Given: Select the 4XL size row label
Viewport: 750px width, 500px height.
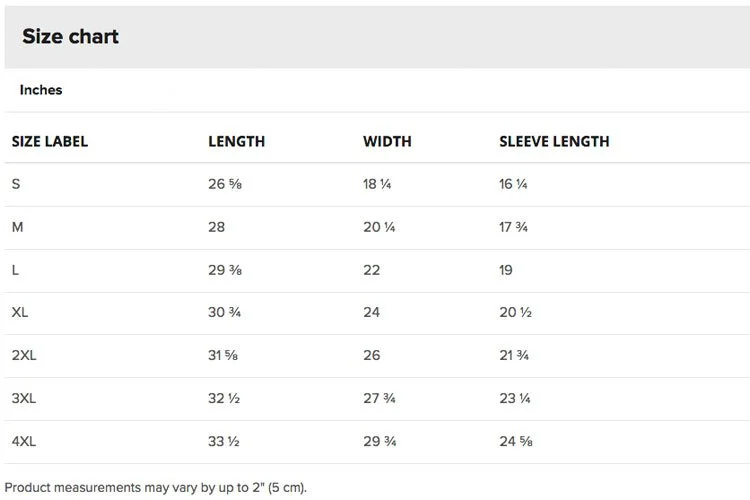Looking at the screenshot, I should coord(24,442).
